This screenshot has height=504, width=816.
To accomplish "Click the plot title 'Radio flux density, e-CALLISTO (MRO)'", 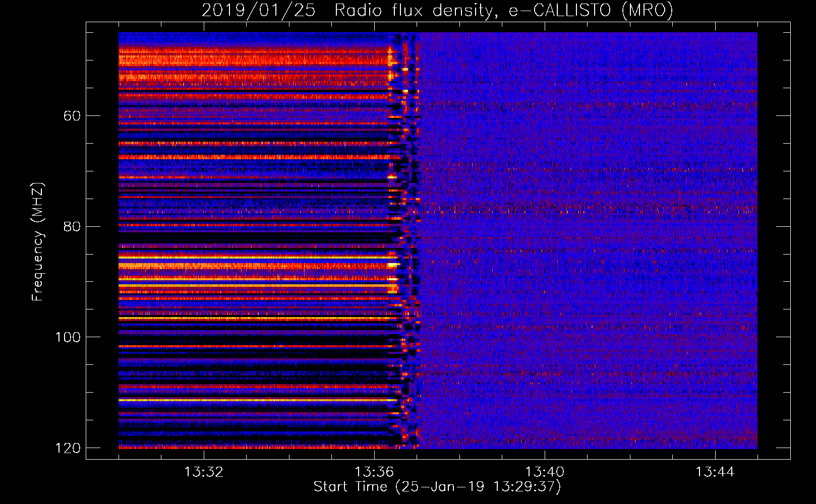I will pyautogui.click(x=504, y=10).
